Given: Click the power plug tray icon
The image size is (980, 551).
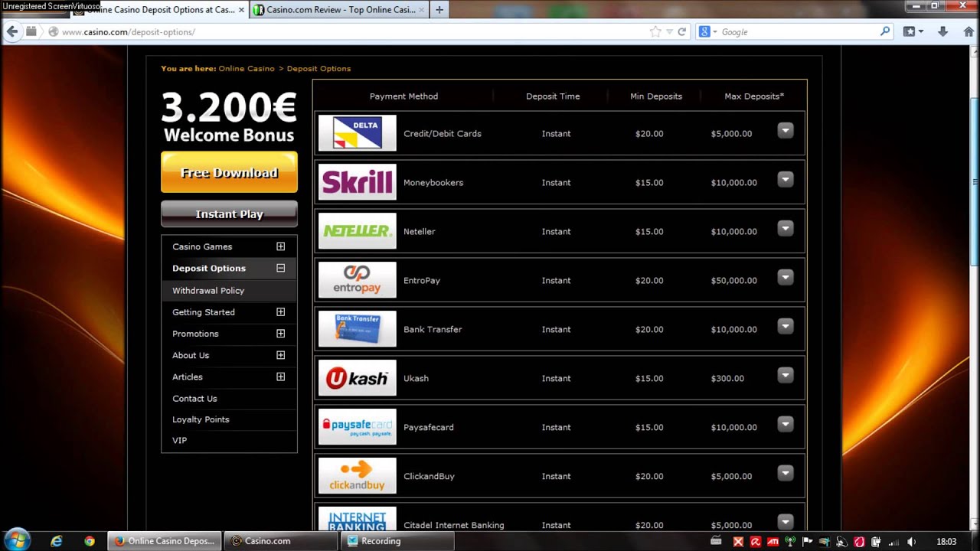Looking at the screenshot, I should [876, 542].
